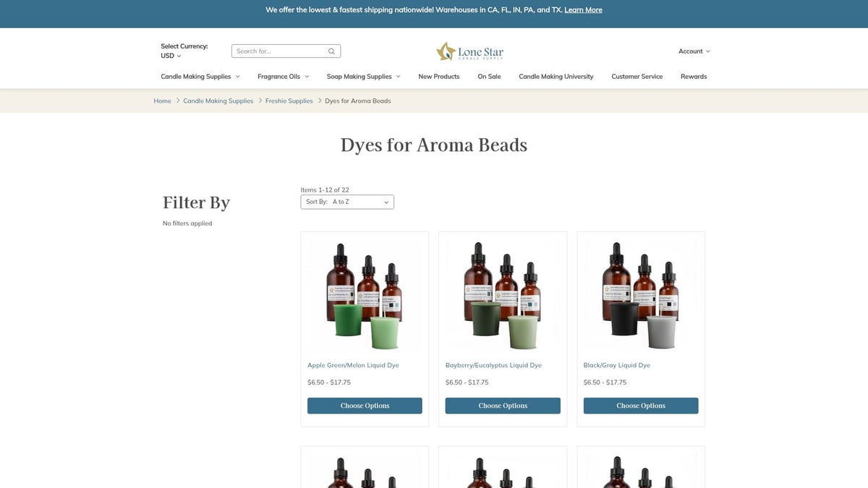Click the Home breadcrumb link
This screenshot has width=868, height=488.
pos(162,101)
